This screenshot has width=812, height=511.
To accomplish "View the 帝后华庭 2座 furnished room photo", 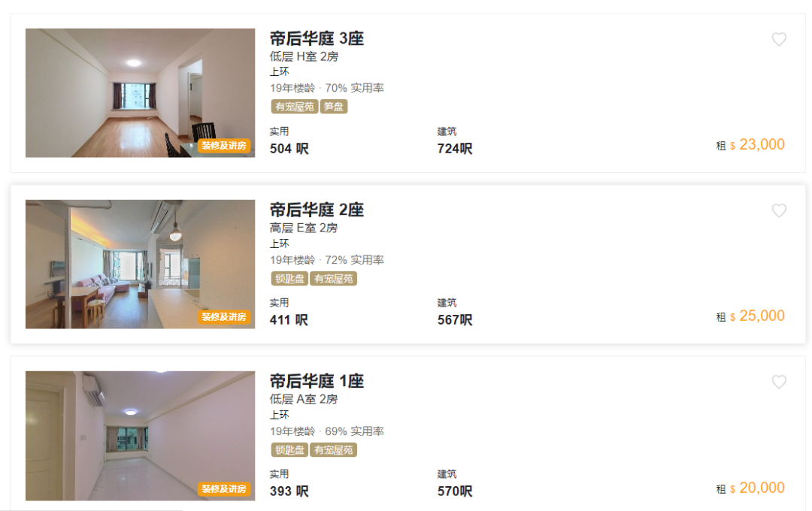I will coord(141,264).
